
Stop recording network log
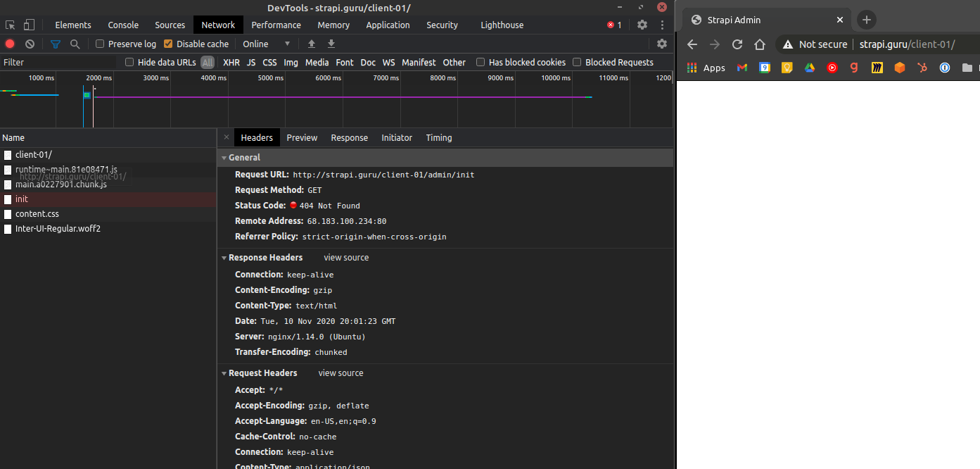point(8,43)
